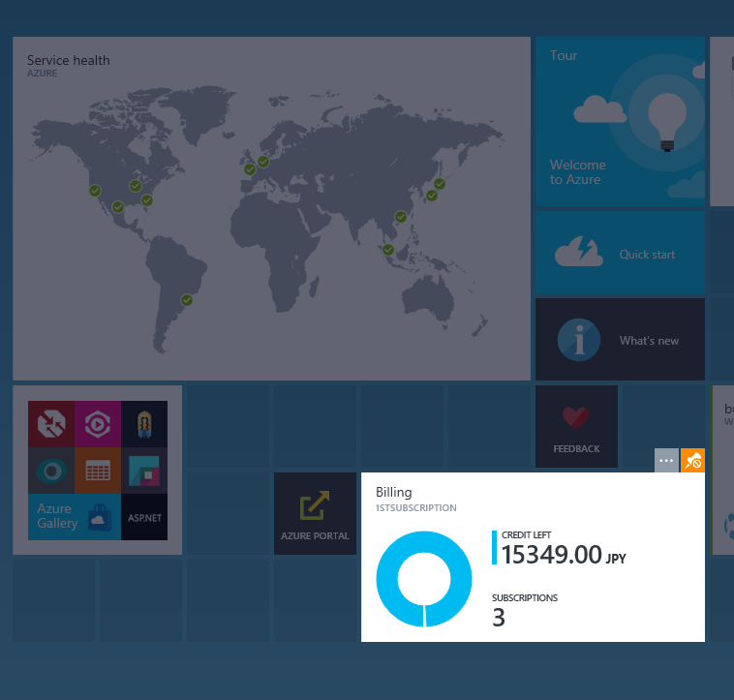
Task: Click the Service health title text
Action: [69, 60]
